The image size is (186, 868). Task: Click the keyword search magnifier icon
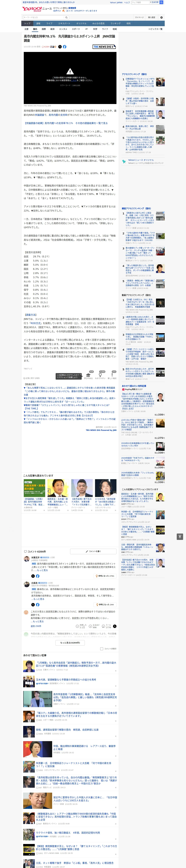(x=66, y=18)
